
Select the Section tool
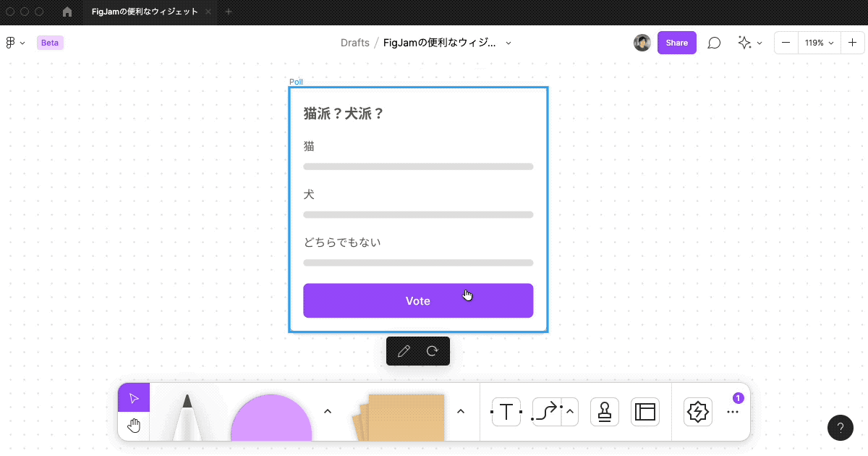(644, 411)
